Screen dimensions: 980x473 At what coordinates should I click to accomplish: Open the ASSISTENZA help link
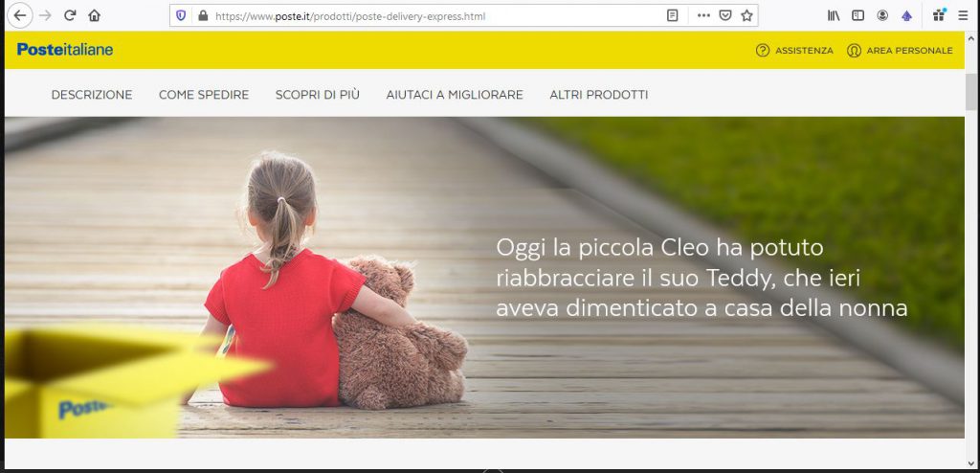[794, 51]
